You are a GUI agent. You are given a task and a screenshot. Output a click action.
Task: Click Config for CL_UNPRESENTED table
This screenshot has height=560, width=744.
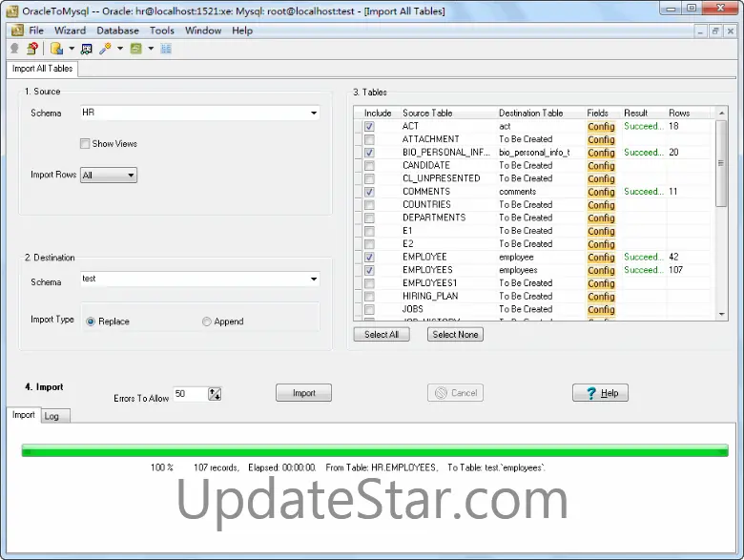601,178
